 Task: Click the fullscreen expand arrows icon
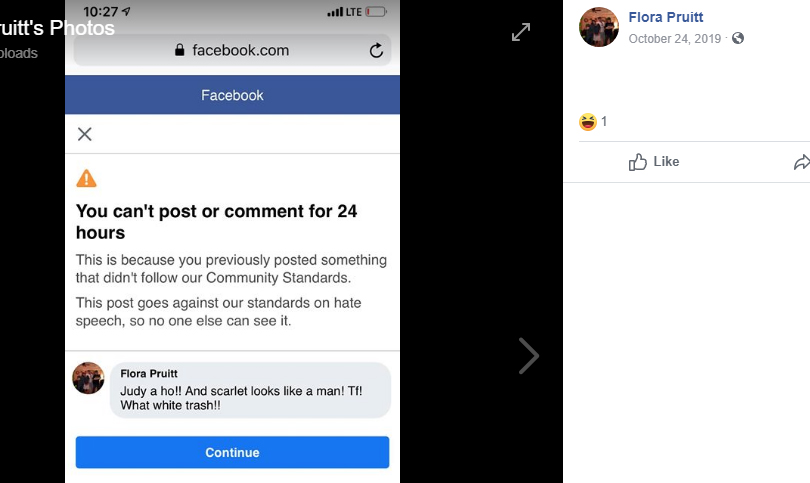point(521,32)
